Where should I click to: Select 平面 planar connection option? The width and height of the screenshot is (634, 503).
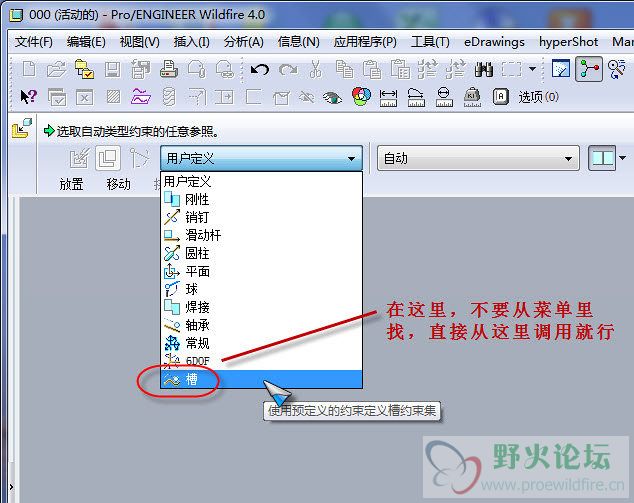point(261,271)
